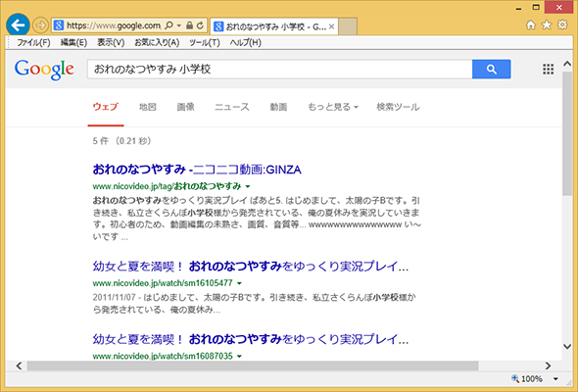Click URL text www.nicovideo.jp/tag/おれのなつやすみ
This screenshot has height=392, width=578.
(167, 186)
